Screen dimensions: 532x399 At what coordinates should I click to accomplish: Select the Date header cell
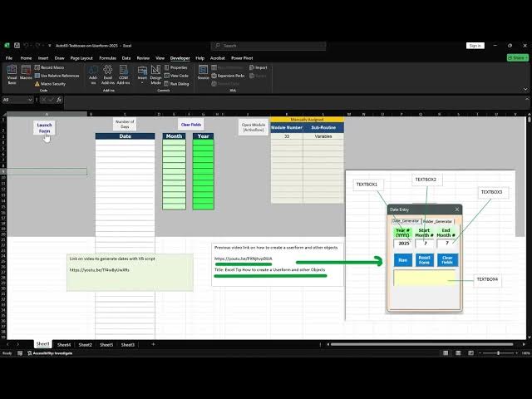click(125, 136)
